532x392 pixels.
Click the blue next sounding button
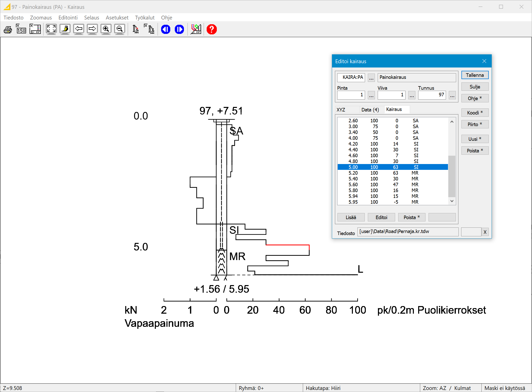(x=179, y=29)
